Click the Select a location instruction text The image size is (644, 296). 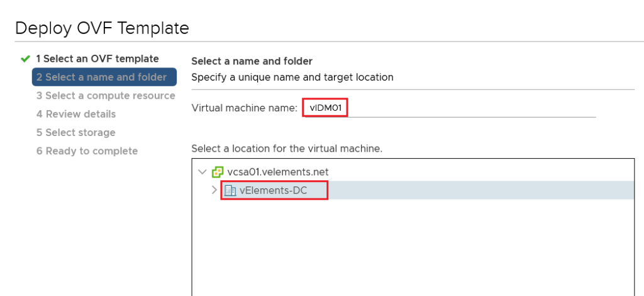coord(286,149)
